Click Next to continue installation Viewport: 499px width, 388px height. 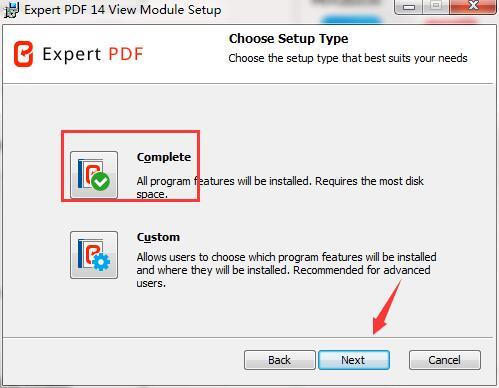[354, 360]
